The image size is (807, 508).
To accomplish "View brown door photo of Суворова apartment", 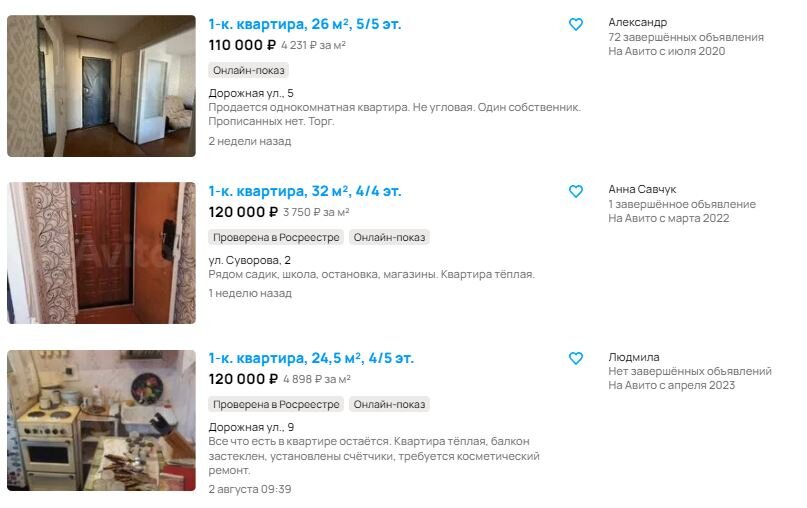I will tap(101, 253).
